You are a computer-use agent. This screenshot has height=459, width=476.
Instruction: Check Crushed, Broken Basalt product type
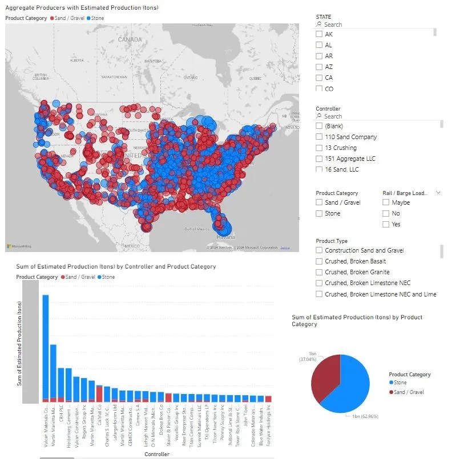tap(319, 261)
